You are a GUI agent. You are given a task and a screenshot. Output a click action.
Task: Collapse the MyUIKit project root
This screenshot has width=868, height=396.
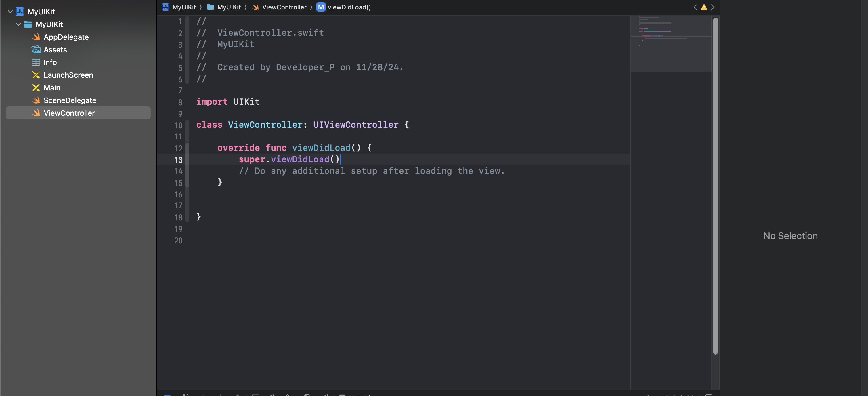10,12
